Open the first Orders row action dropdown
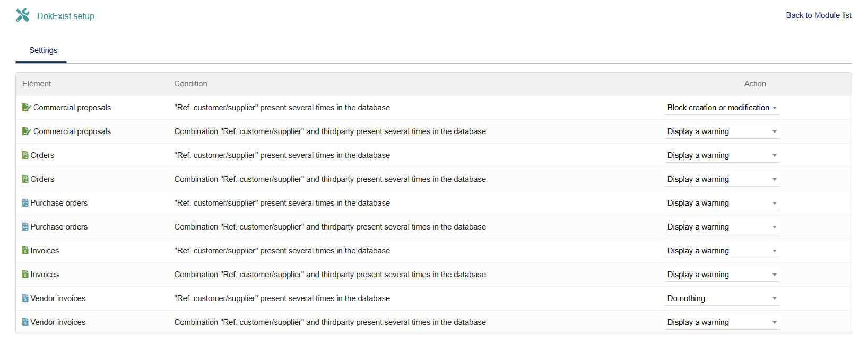Screen dimensions: 868x353 tap(722, 155)
